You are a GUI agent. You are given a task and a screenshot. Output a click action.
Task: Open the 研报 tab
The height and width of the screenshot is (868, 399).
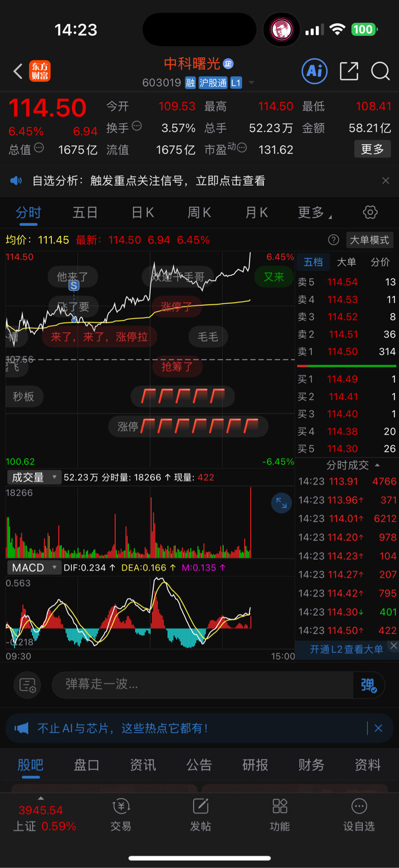point(255,765)
